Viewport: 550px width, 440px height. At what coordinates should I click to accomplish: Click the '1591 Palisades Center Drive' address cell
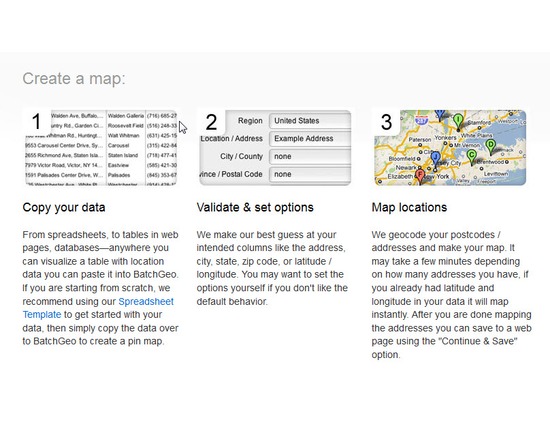[64, 175]
